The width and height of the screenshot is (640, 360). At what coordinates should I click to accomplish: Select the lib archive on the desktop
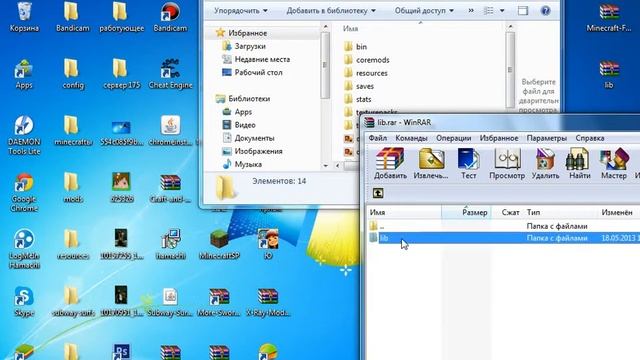609,74
